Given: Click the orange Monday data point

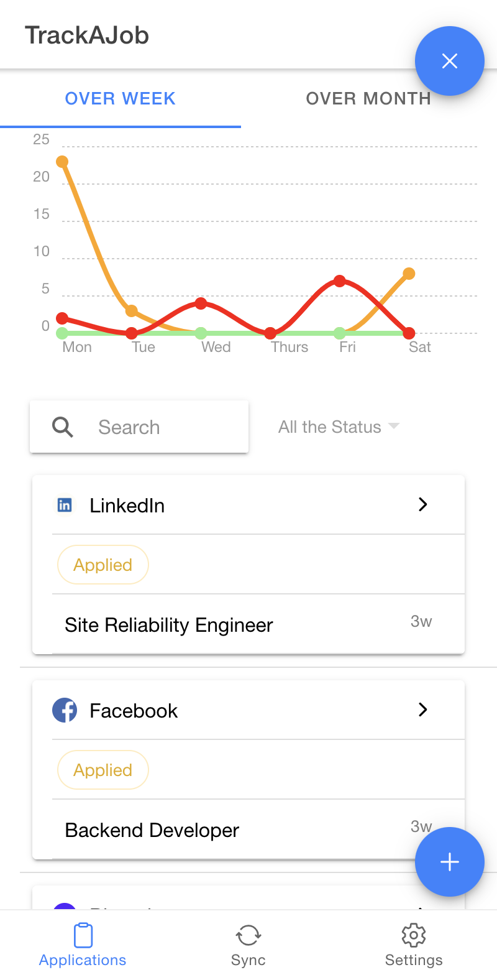Looking at the screenshot, I should click(x=62, y=162).
